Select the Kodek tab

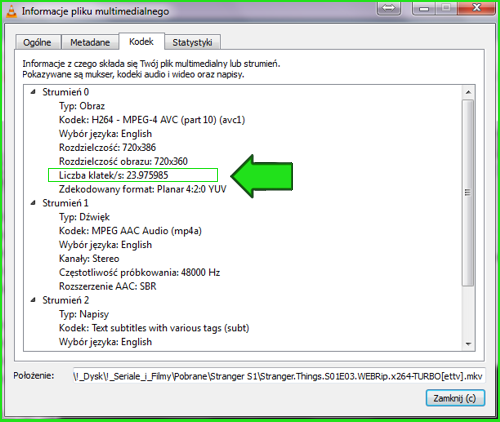141,41
